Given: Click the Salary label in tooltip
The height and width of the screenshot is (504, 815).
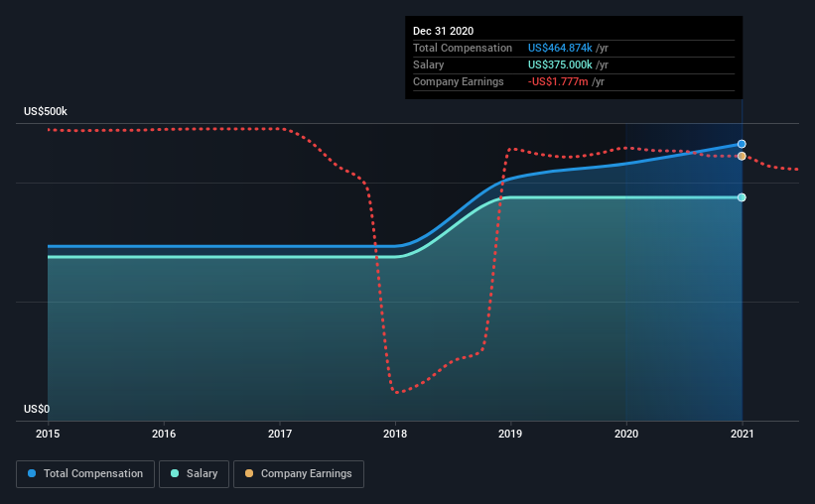Looking at the screenshot, I should pos(428,64).
